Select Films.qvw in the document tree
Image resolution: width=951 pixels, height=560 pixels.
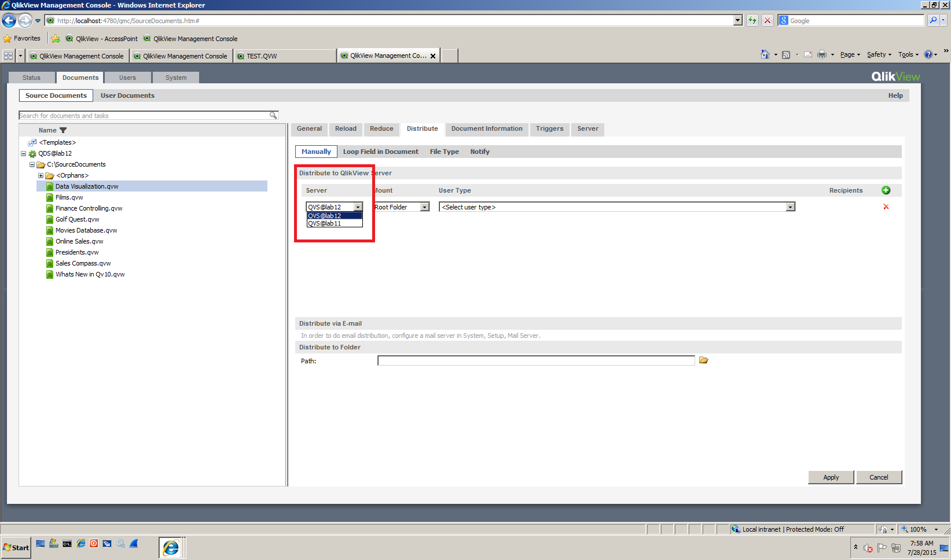pyautogui.click(x=69, y=197)
